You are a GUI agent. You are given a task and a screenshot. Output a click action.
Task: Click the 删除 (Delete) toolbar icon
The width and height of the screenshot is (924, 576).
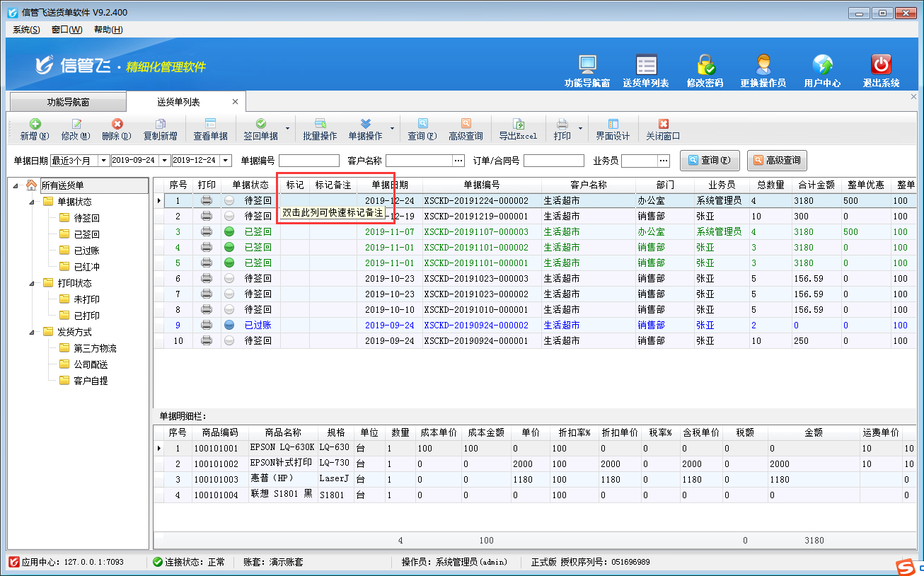point(117,125)
